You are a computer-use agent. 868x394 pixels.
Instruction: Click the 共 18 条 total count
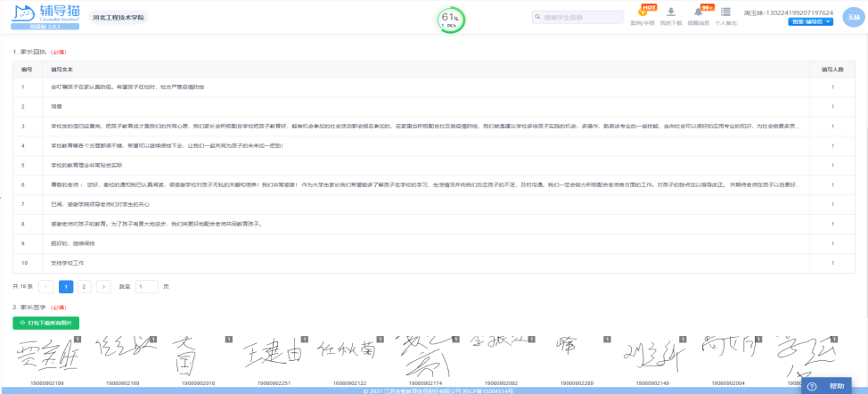(x=22, y=287)
